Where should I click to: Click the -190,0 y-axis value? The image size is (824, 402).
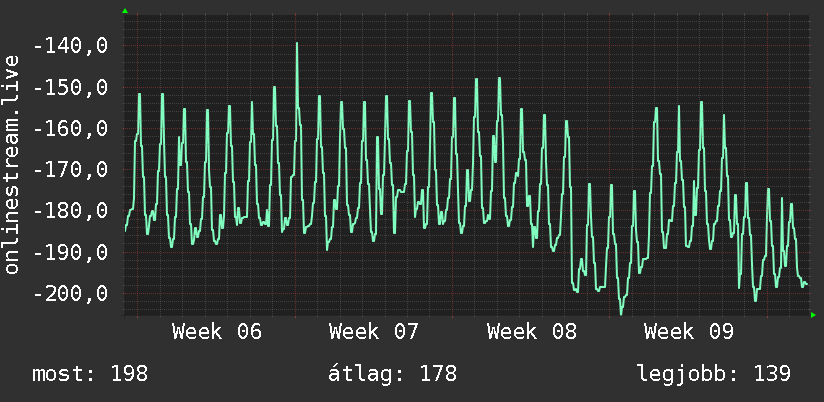(x=70, y=252)
